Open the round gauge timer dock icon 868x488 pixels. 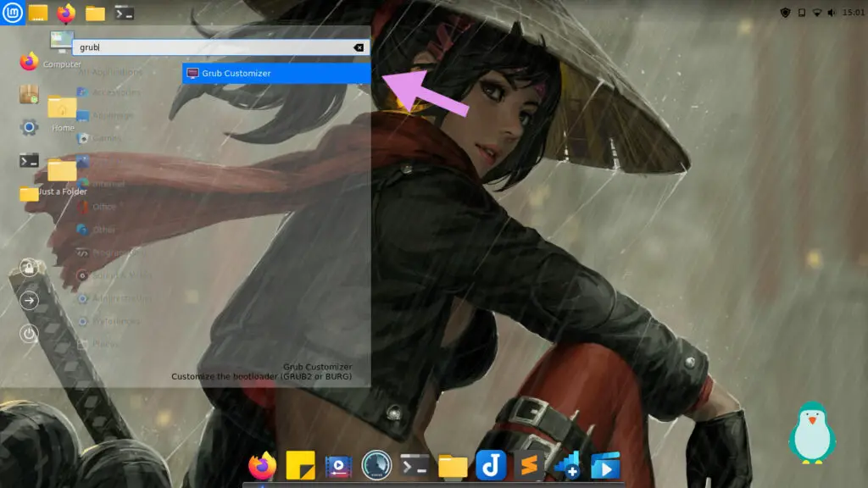(376, 465)
